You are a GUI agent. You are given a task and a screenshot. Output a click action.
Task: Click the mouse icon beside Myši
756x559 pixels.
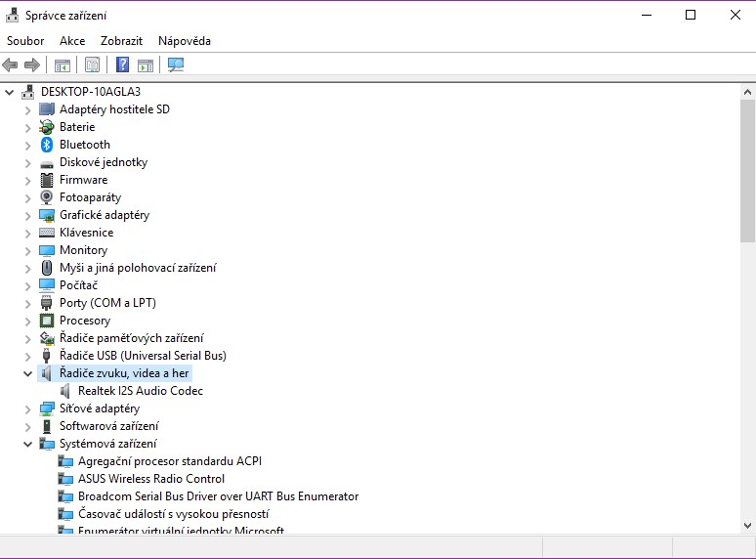47,268
